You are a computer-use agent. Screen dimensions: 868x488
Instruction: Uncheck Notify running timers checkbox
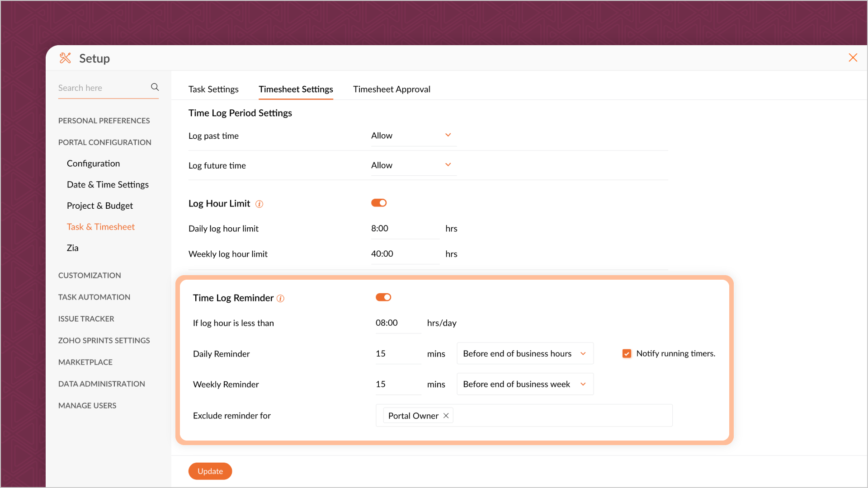[627, 354]
